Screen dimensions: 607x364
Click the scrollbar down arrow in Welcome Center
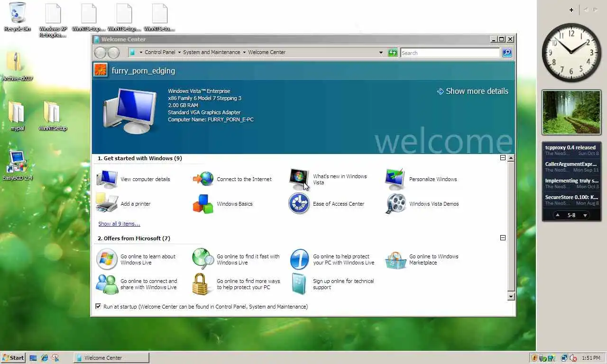coord(511,297)
